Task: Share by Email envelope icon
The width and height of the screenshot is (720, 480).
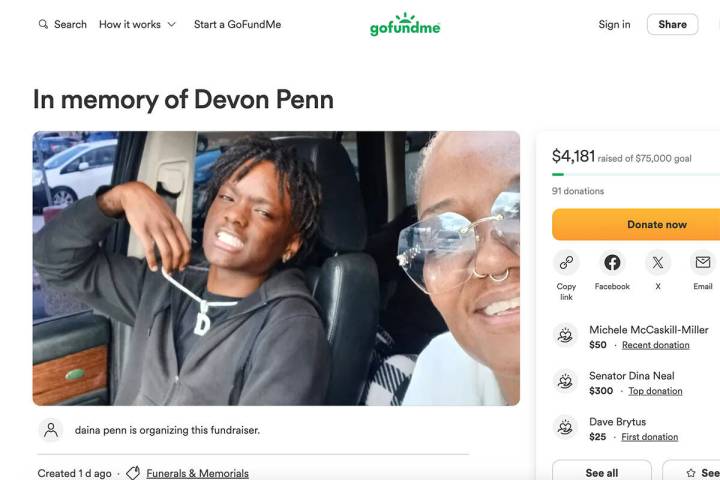Action: 703,263
